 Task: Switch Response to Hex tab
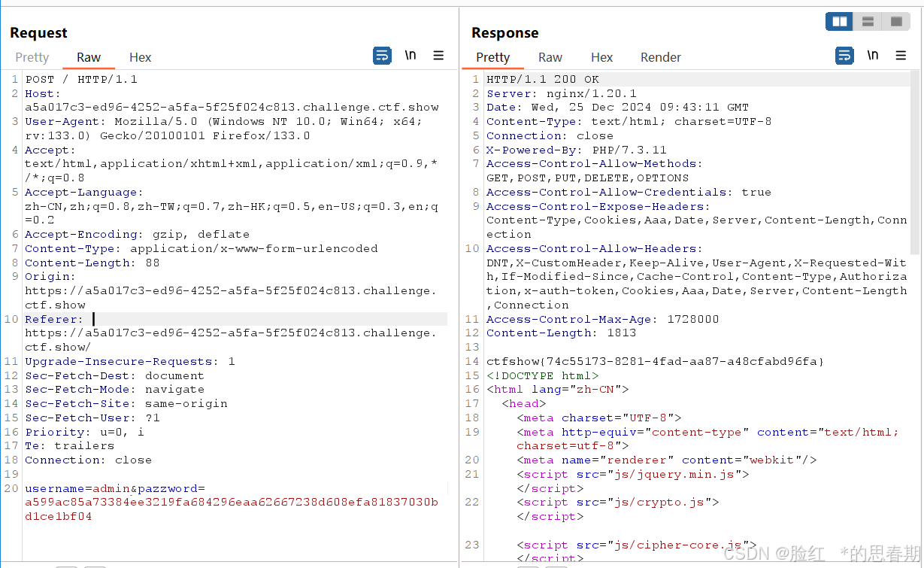tap(601, 57)
